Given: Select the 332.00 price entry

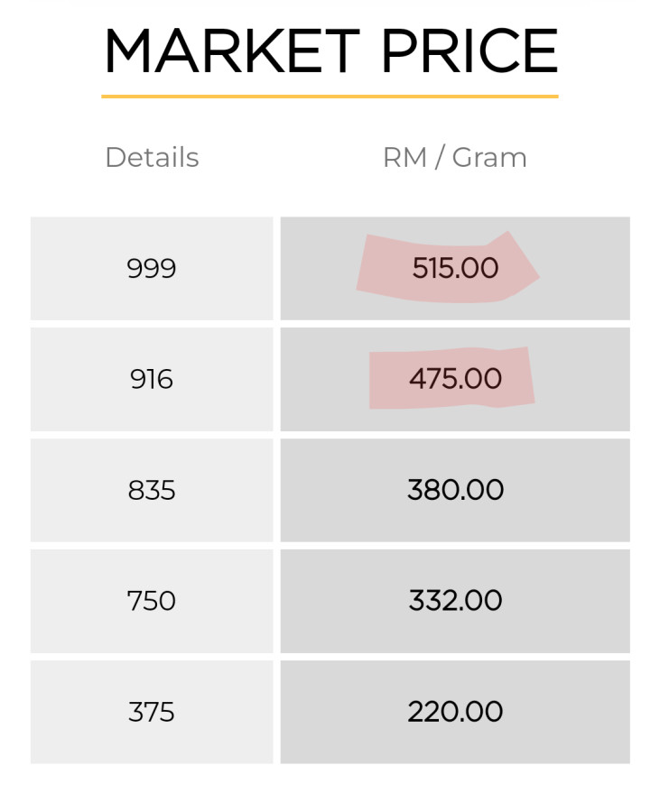Looking at the screenshot, I should (x=455, y=601).
